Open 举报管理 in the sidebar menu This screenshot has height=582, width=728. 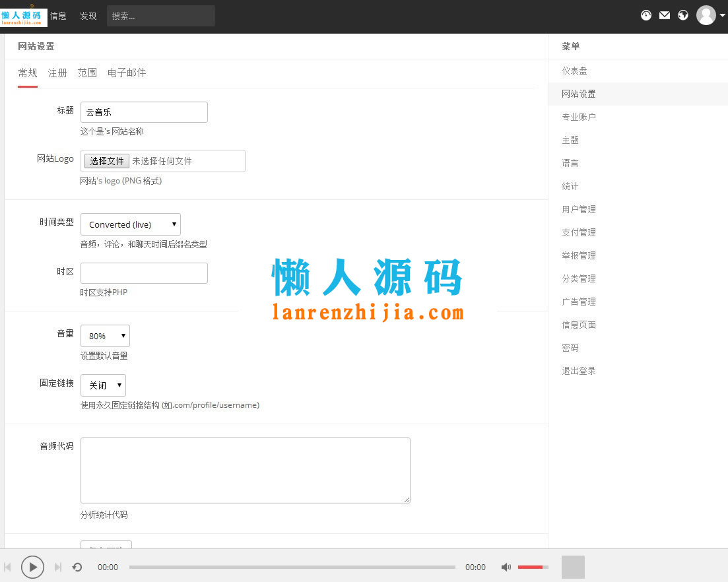point(578,256)
